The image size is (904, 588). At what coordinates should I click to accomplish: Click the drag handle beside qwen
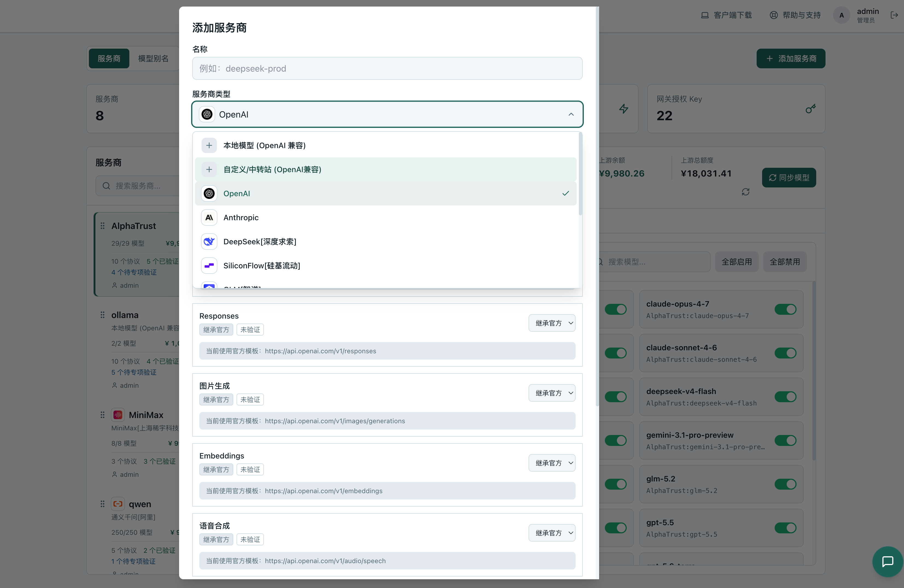[103, 504]
